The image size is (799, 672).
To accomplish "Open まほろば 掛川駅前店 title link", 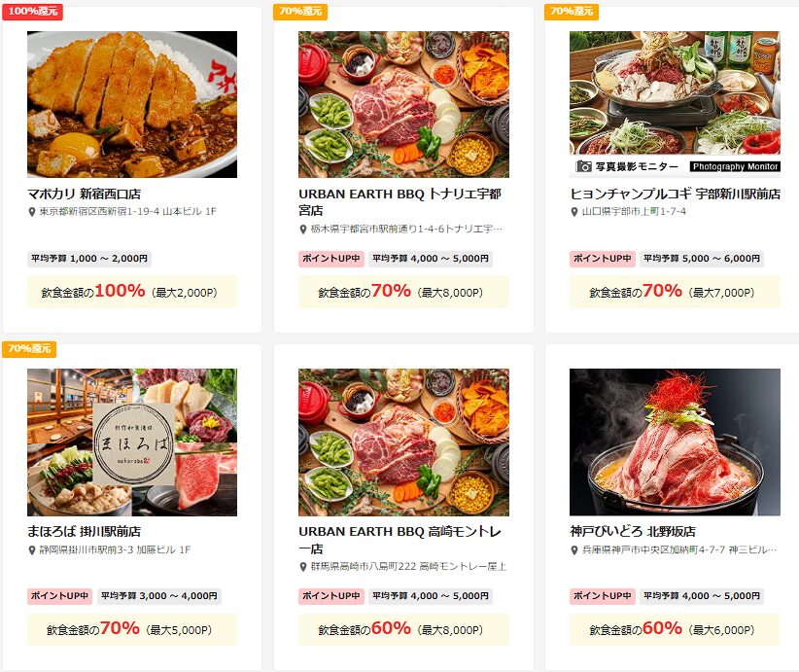I will coord(84,532).
